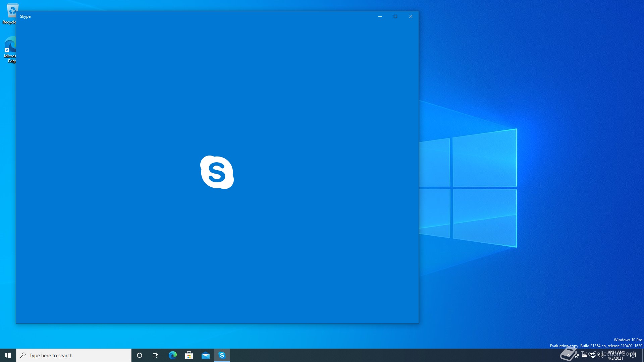Select the Skype taskbar button
This screenshot has width=644, height=362.
pyautogui.click(x=222, y=355)
